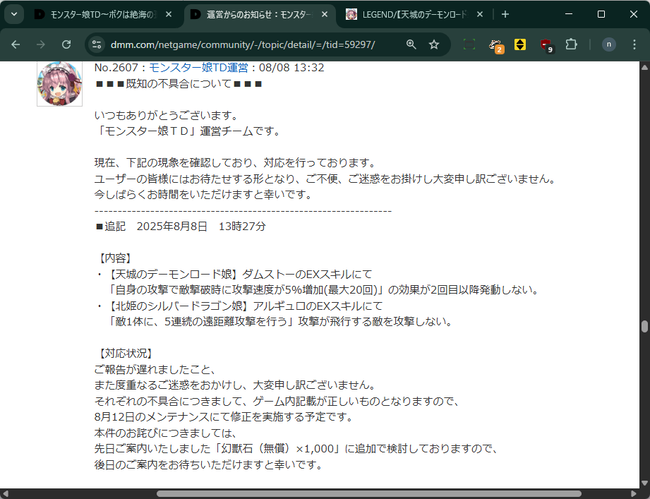Open the extension with orange 2 badge
The height and width of the screenshot is (499, 650).
[495, 45]
